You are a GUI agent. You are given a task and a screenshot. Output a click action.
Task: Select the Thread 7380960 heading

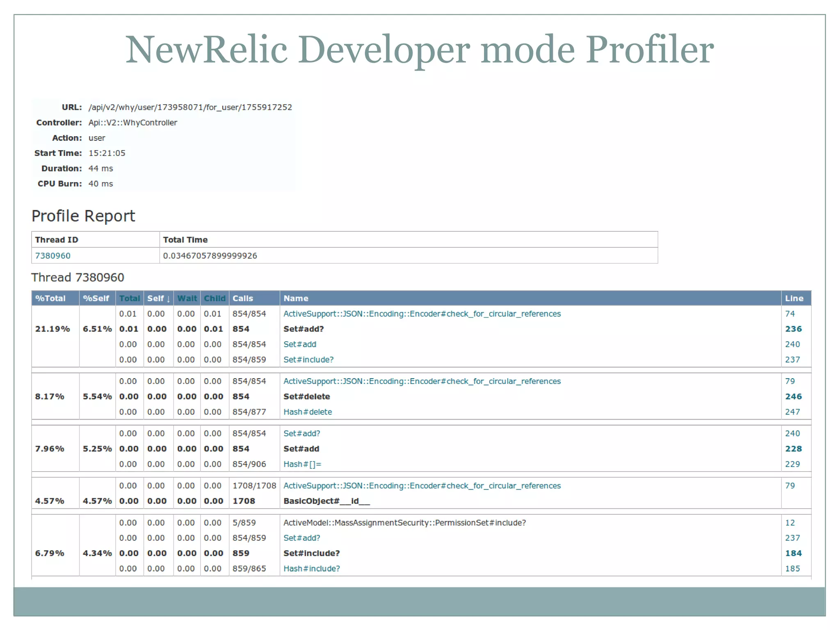(78, 277)
